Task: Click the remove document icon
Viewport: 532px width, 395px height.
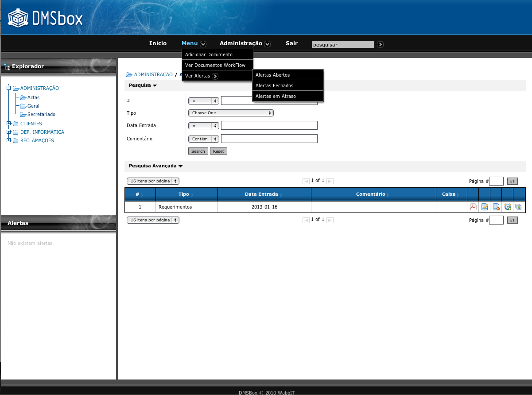Action: point(496,207)
